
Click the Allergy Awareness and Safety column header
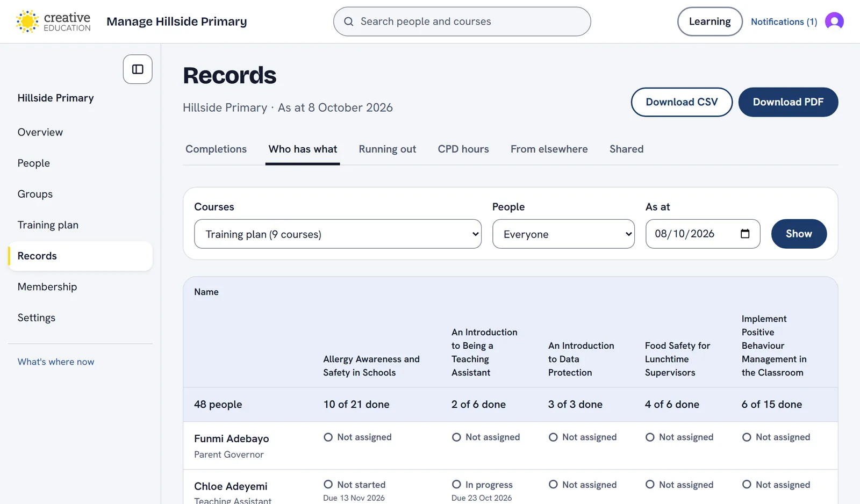point(371,366)
